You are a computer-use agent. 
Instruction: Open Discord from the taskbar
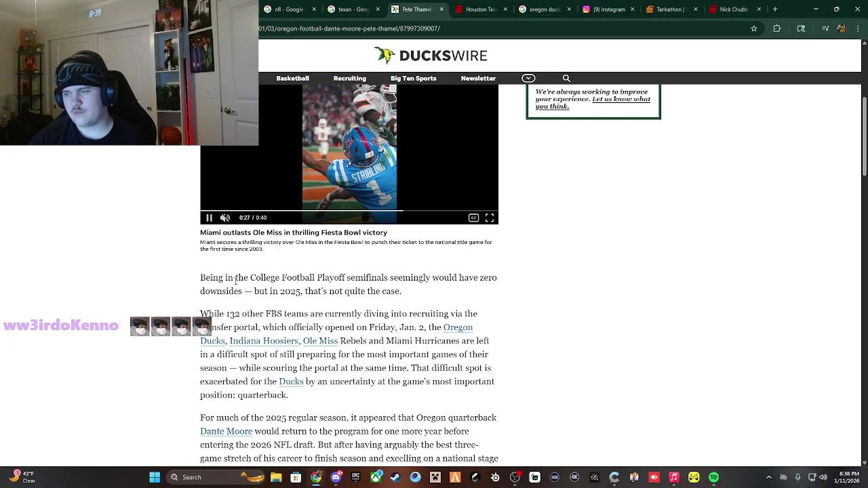pos(336,477)
